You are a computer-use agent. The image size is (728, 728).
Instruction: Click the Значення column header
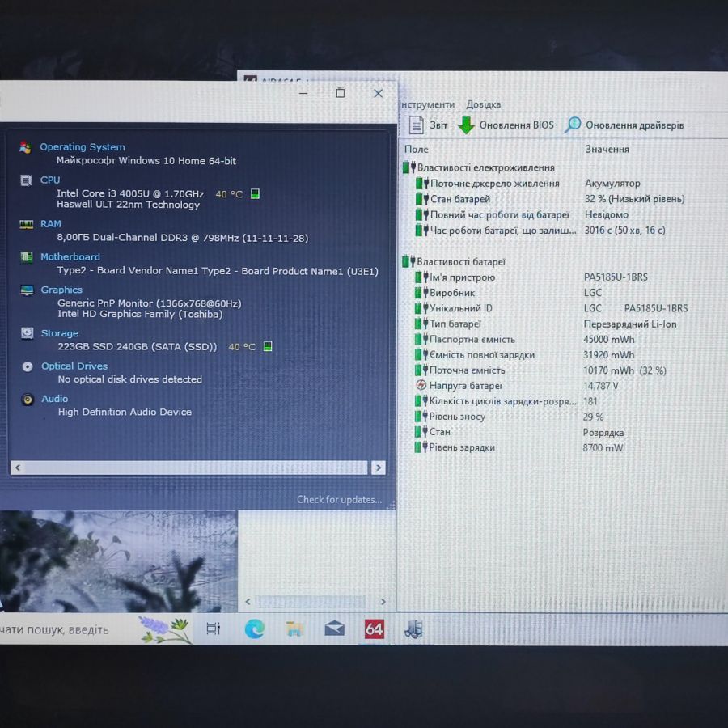point(607,150)
